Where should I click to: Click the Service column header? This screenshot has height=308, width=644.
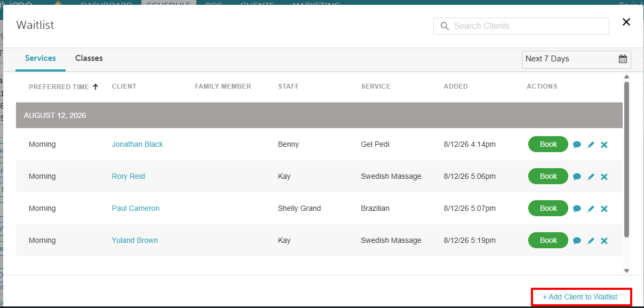point(376,86)
